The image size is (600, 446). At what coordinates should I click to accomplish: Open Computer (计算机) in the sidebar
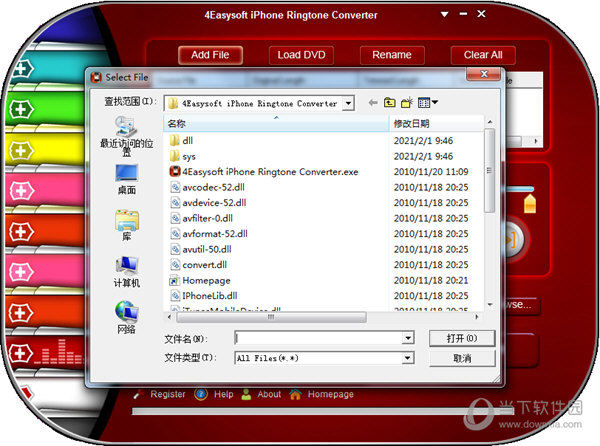click(x=127, y=272)
